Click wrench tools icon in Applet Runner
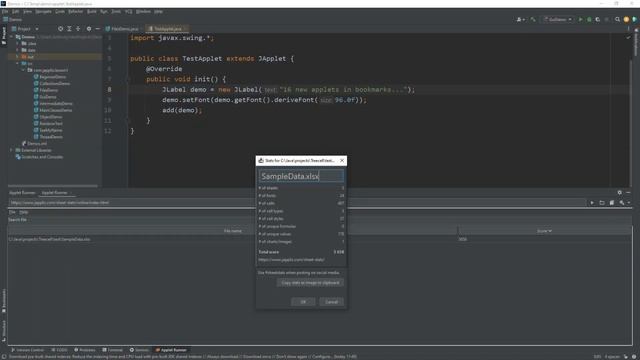 coord(622,202)
